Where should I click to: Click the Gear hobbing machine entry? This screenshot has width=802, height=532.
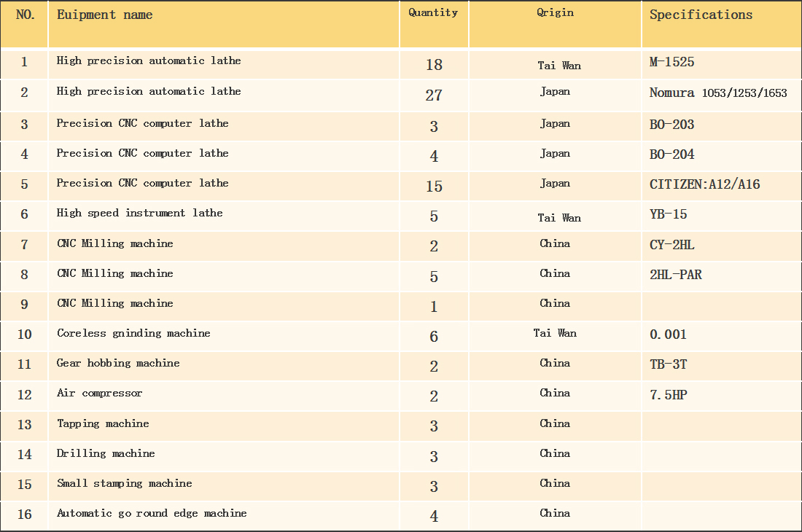coord(118,364)
